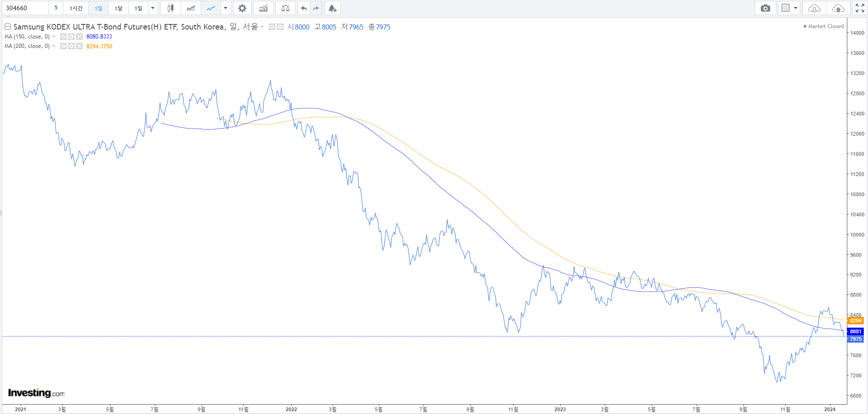
Task: Click the blue 8081 price label
Action: 855,331
